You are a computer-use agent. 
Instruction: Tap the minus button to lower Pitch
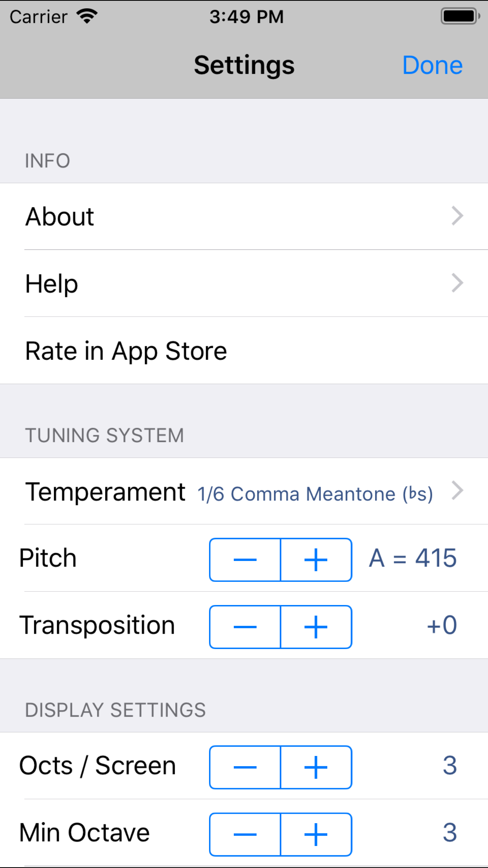pyautogui.click(x=244, y=560)
